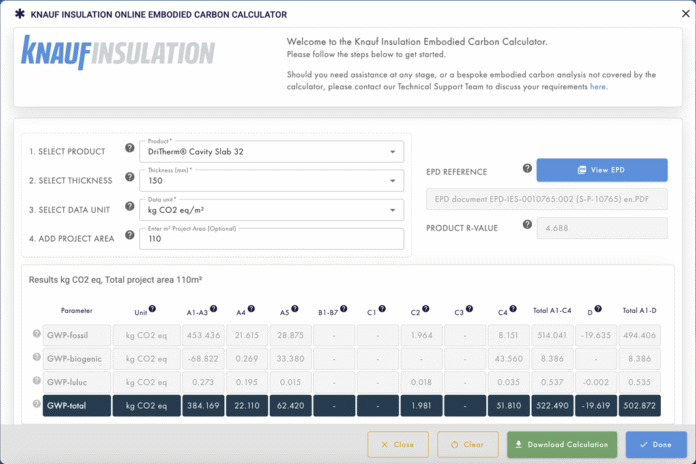Click help icon beside GWP-total row

[x=37, y=404]
